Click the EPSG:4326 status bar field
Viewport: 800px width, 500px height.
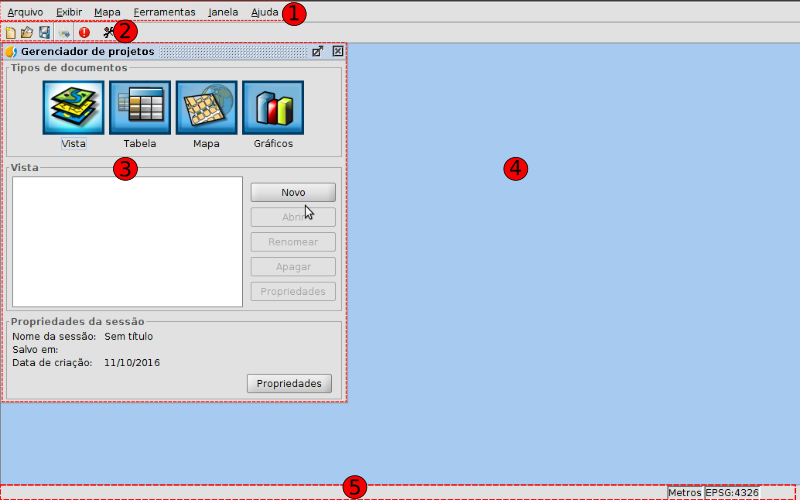pos(732,492)
